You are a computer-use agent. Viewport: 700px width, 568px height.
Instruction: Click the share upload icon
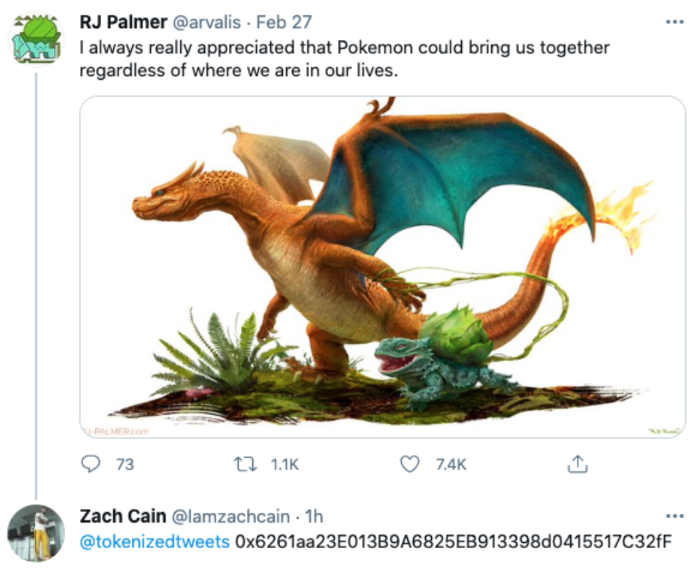pyautogui.click(x=577, y=464)
